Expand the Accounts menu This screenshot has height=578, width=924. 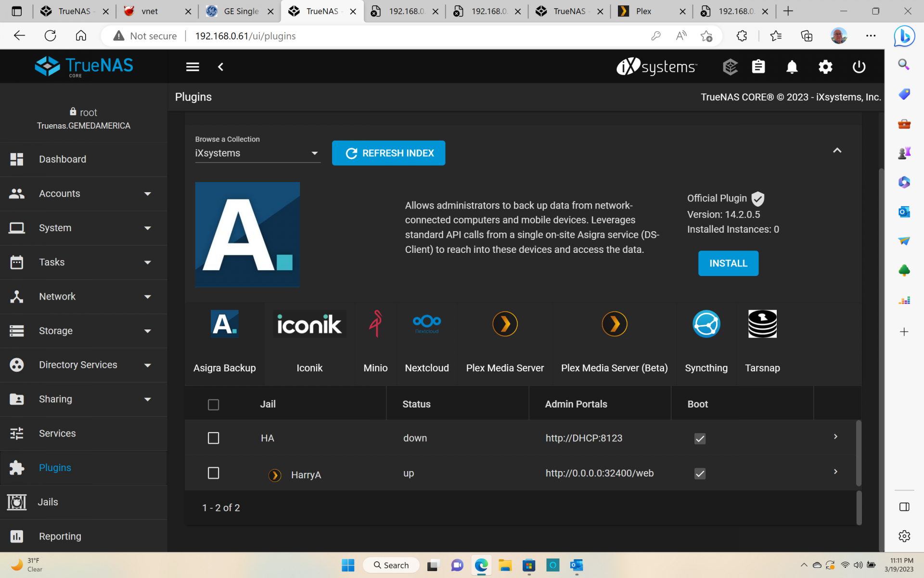tap(84, 194)
